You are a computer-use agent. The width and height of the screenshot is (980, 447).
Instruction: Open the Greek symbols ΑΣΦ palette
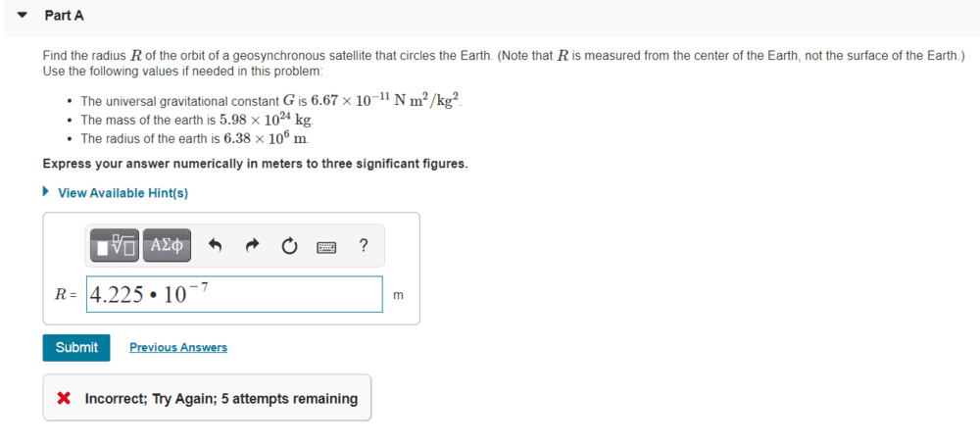(167, 245)
